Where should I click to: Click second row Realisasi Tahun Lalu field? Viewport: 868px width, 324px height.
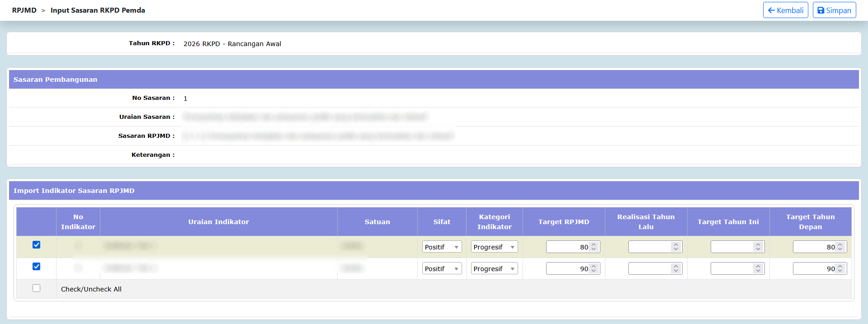click(650, 269)
